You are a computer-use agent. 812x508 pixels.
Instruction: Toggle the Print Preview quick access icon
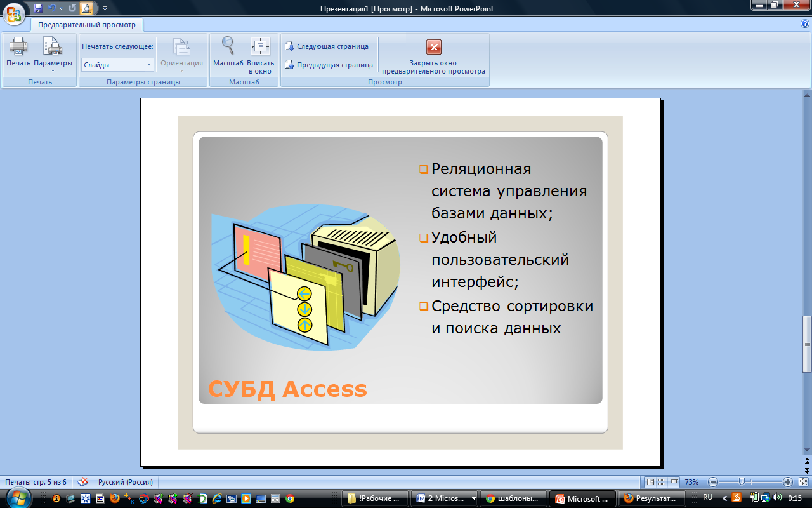[86, 8]
